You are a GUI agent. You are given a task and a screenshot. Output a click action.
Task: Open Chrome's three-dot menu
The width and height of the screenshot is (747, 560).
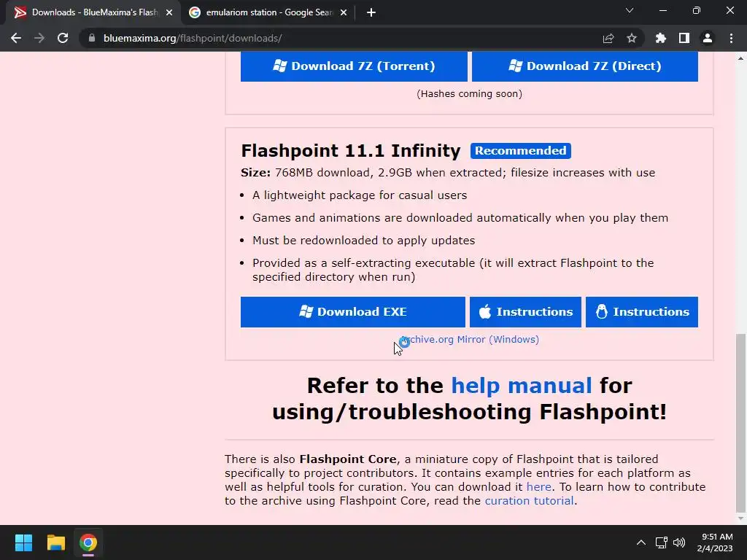731,38
